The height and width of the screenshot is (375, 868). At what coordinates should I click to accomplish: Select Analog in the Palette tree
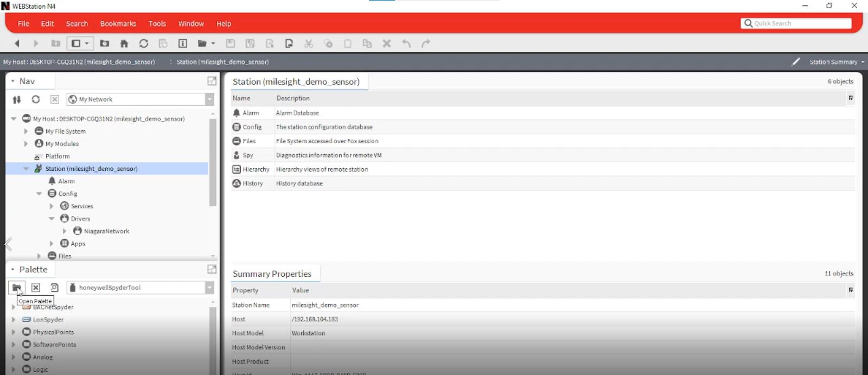42,357
